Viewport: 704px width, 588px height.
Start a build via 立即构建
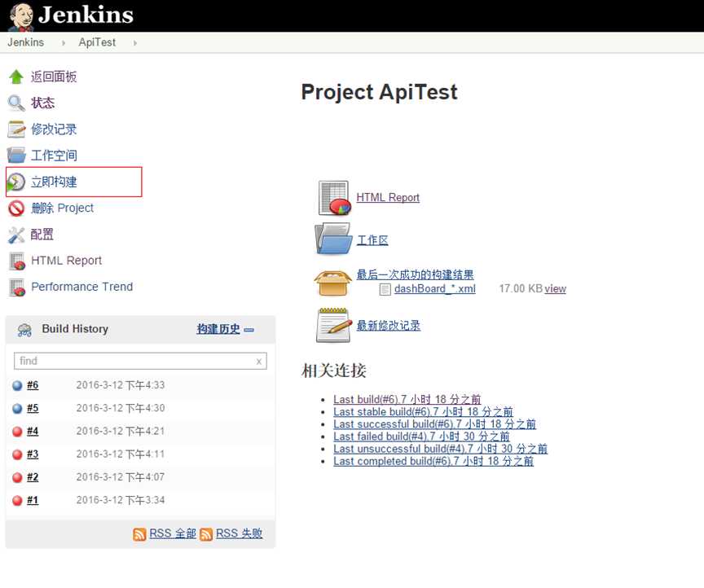pyautogui.click(x=54, y=182)
